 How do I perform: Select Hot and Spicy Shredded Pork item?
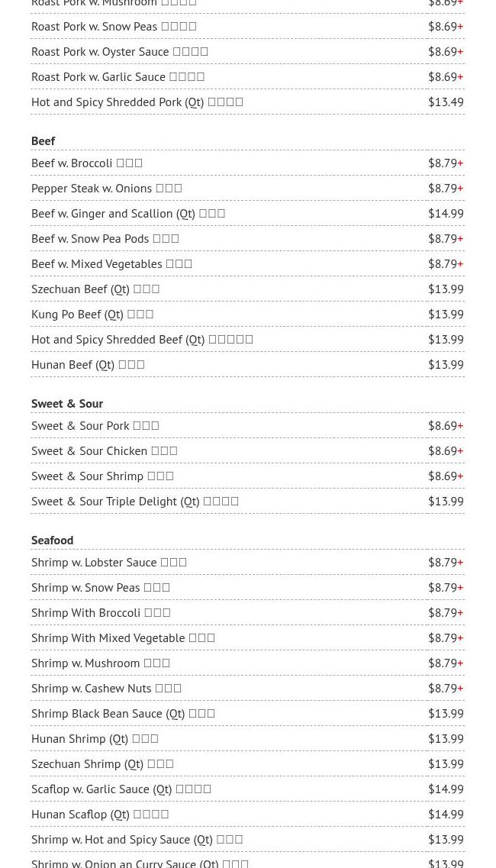click(x=137, y=102)
